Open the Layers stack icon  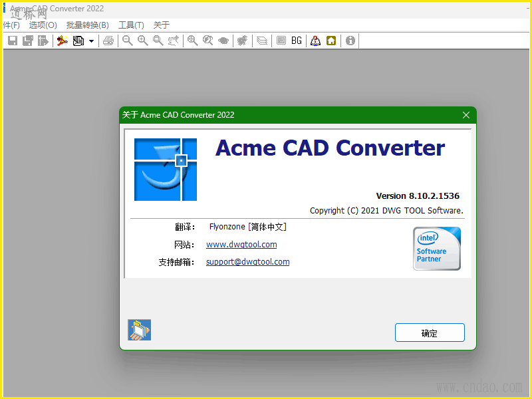(262, 41)
